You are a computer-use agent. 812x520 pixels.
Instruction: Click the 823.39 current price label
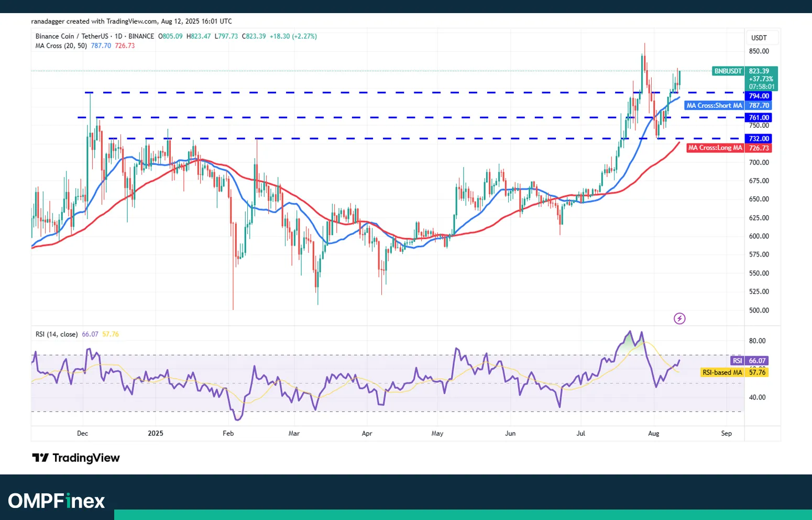click(x=759, y=71)
